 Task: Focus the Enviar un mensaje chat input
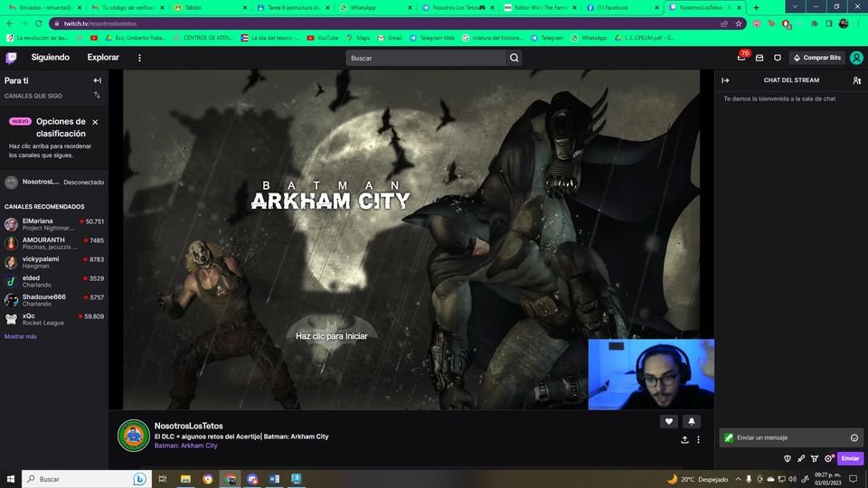tap(792, 437)
